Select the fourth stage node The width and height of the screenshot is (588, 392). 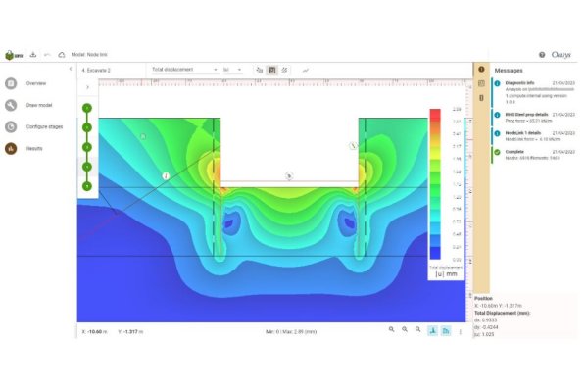tap(87, 167)
